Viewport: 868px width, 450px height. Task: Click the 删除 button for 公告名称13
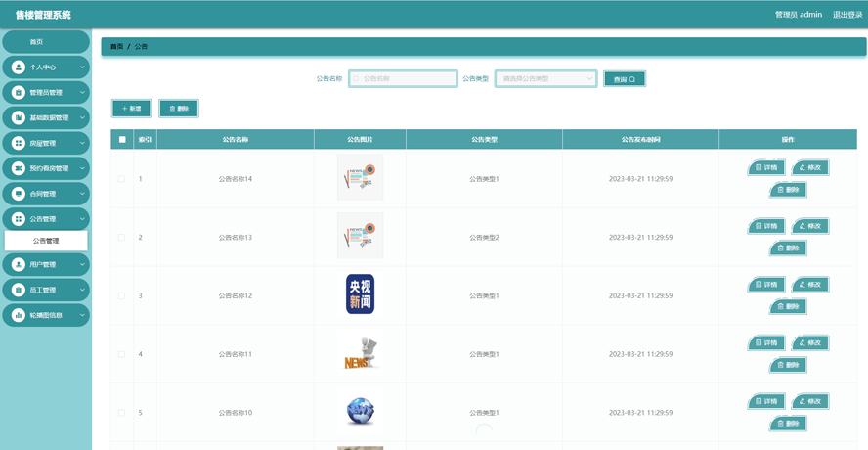788,248
